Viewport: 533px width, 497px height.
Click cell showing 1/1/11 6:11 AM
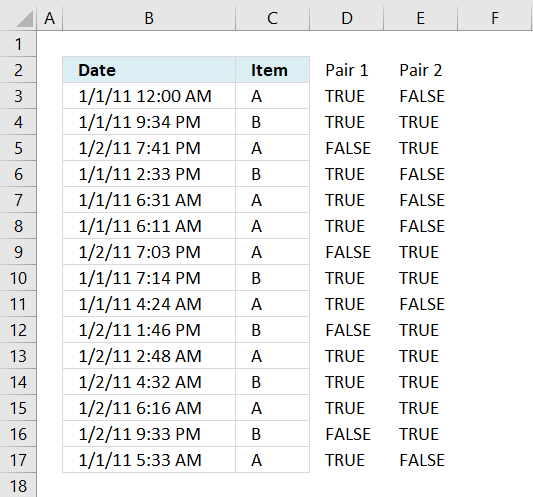(x=149, y=226)
